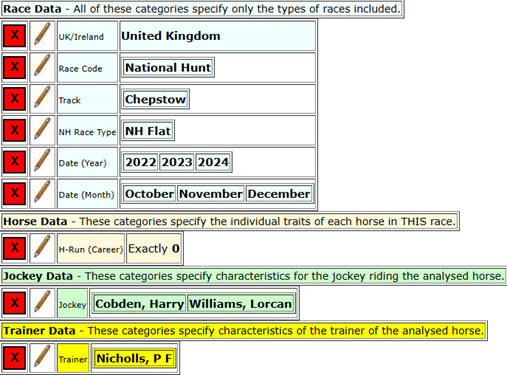507x375 pixels.
Task: Select the 2023 year tag
Action: click(x=177, y=162)
